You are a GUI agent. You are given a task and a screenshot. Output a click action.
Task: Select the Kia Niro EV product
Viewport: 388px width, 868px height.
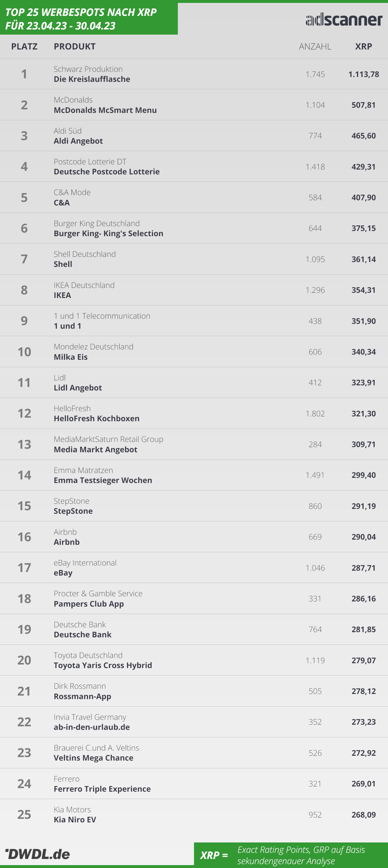(x=75, y=820)
